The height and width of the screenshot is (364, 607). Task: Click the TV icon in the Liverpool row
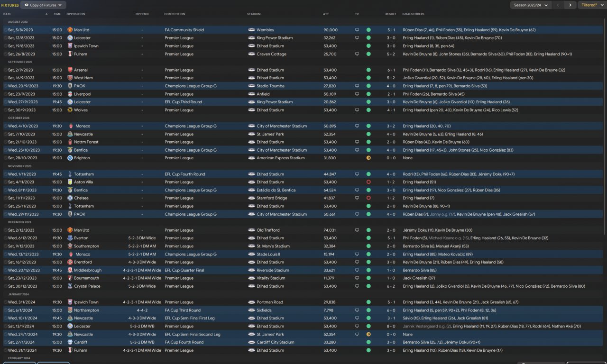coord(357,94)
